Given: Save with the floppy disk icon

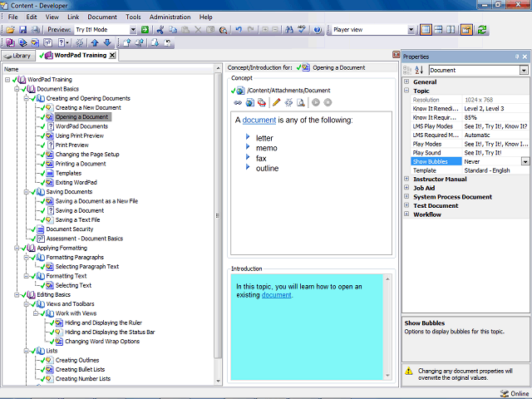Looking at the screenshot, I should point(22,30).
